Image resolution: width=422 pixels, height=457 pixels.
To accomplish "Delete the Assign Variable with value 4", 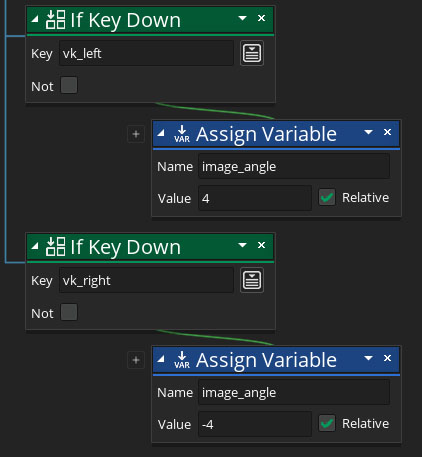I will point(387,132).
